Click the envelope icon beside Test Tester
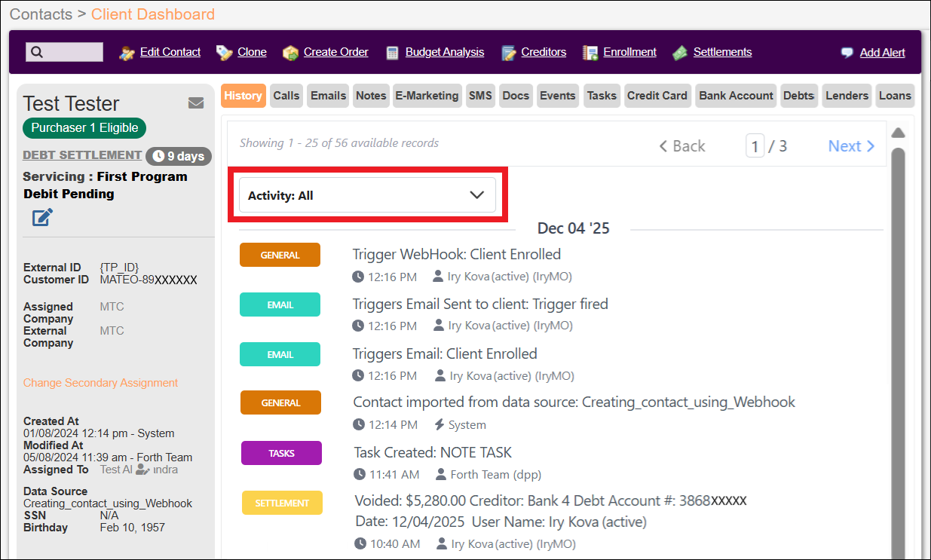This screenshot has width=931, height=560. click(x=196, y=103)
